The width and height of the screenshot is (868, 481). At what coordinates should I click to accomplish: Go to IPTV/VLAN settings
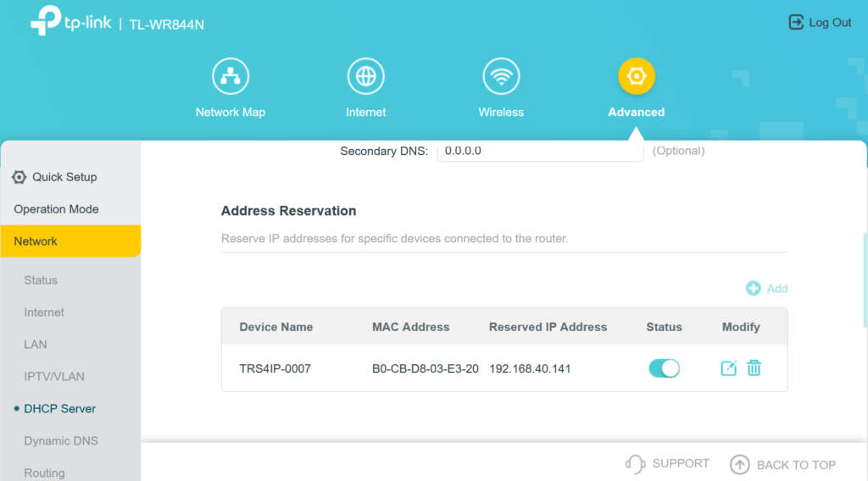coord(54,377)
